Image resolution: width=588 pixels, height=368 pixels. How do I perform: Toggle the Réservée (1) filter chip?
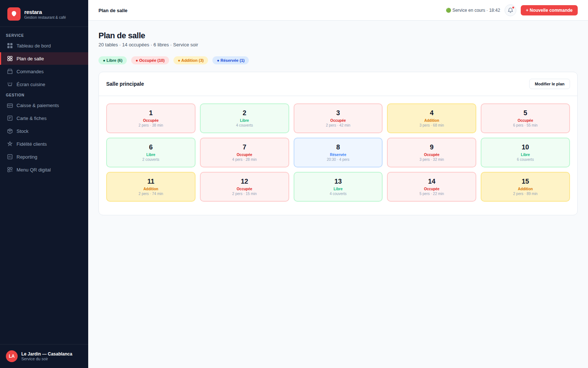(230, 60)
